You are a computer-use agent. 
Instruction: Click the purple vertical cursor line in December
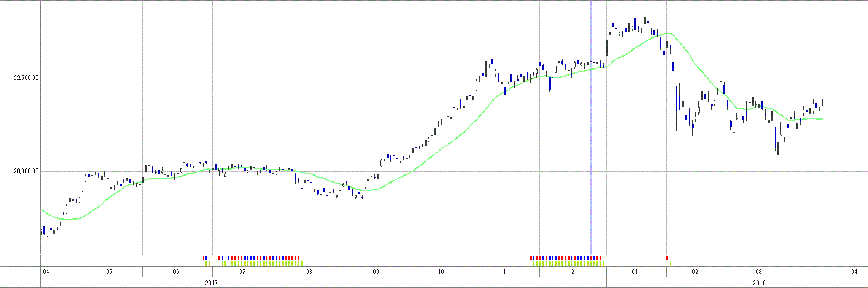pyautogui.click(x=591, y=127)
